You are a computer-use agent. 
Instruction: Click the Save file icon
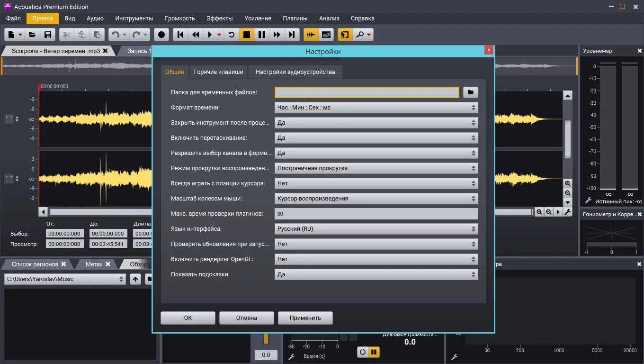click(x=47, y=35)
